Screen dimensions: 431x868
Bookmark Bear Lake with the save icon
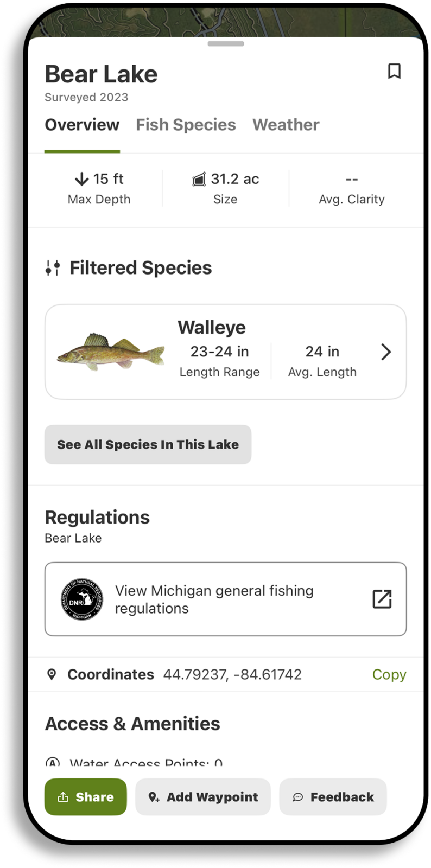pyautogui.click(x=394, y=71)
